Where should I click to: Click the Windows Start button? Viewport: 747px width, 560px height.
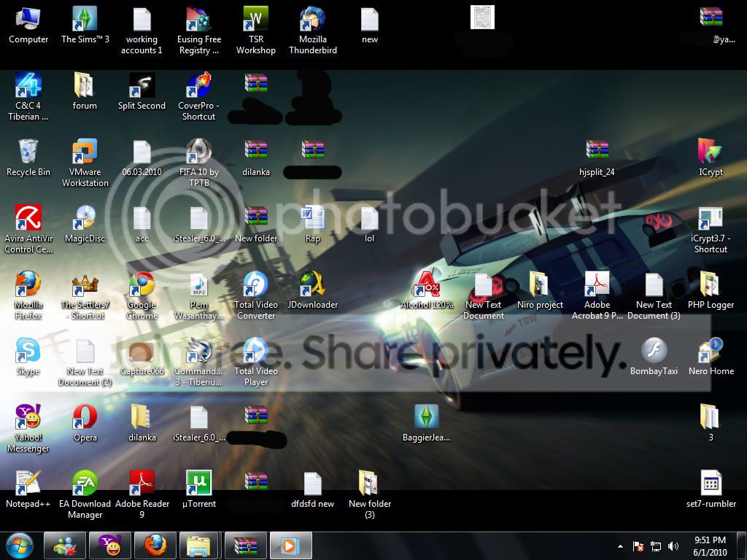(20, 545)
